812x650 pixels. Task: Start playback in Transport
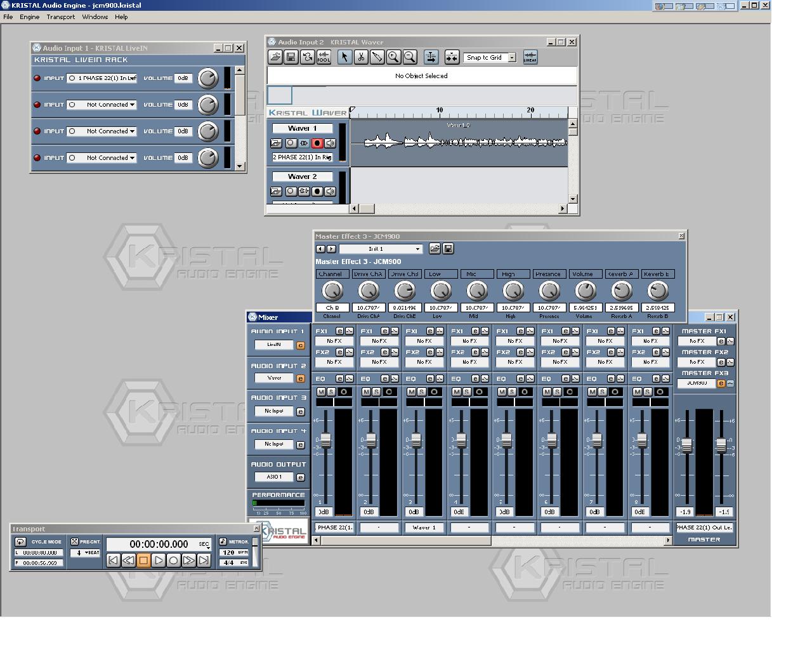tap(159, 560)
